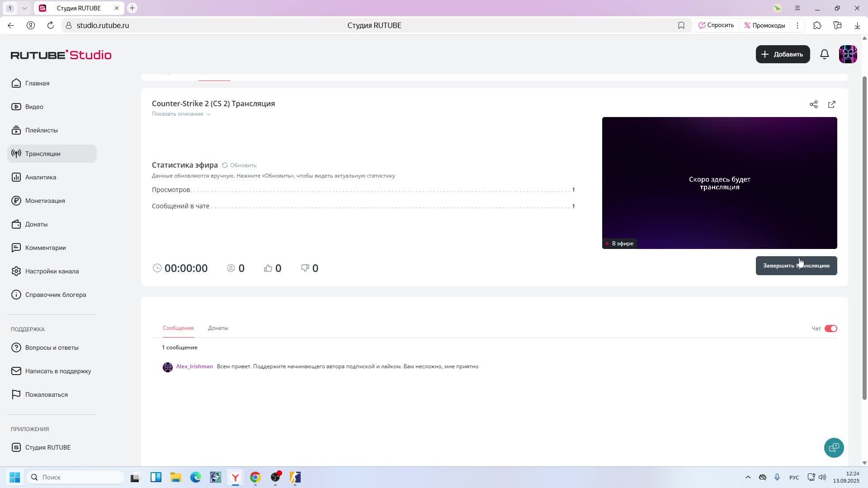Viewport: 868px width, 488px height.
Task: Switch to the Донаты tab
Action: click(218, 328)
